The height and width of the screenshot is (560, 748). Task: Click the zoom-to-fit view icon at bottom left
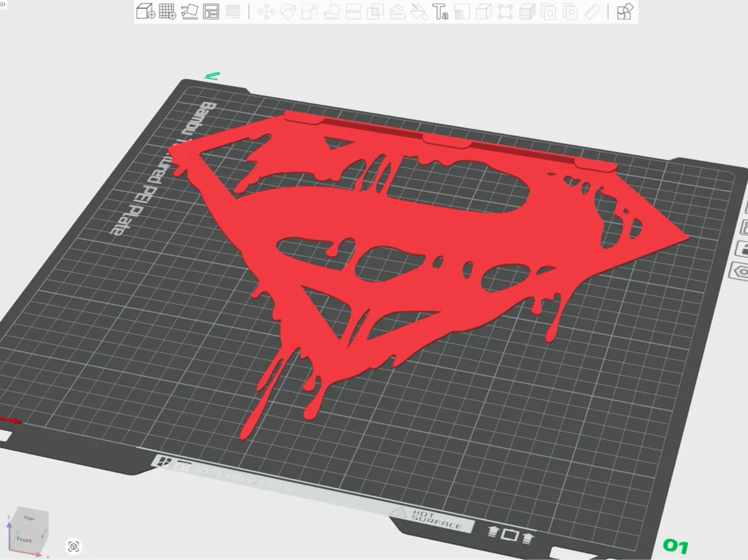(x=74, y=547)
